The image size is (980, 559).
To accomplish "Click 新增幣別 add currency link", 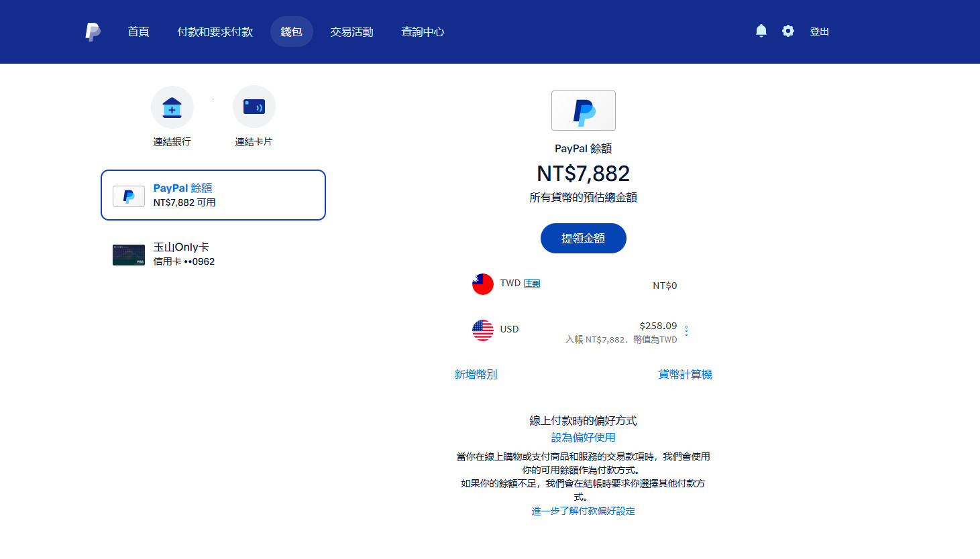I will 476,374.
